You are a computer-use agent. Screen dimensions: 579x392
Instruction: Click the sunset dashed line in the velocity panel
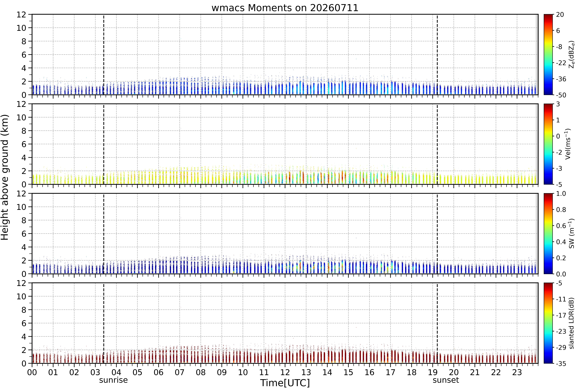coord(437,144)
